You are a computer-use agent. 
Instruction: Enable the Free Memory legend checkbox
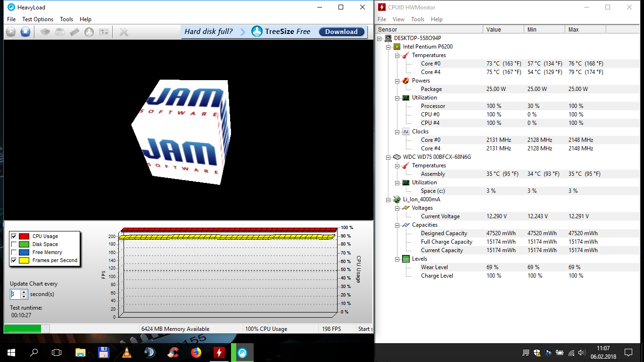14,252
